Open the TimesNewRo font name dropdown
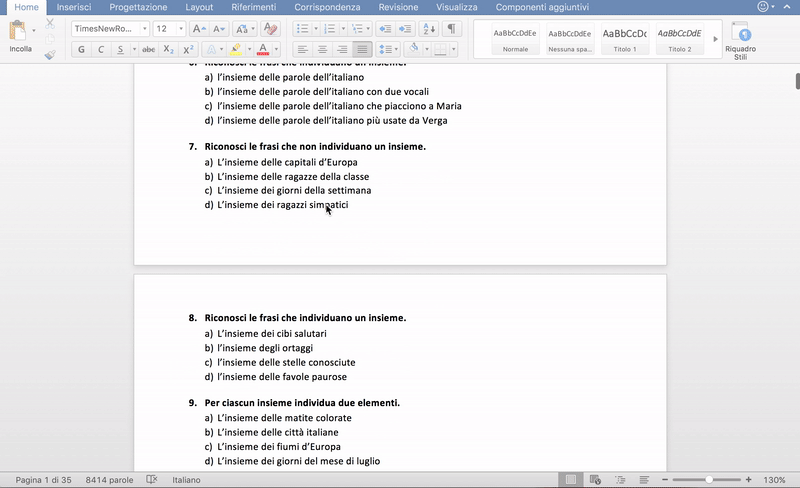The height and width of the screenshot is (488, 800). (x=144, y=29)
